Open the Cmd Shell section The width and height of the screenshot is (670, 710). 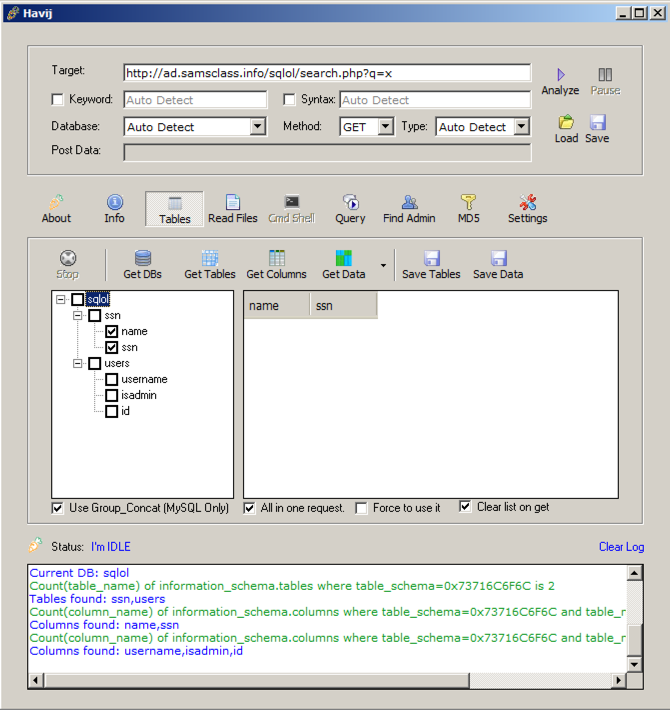click(292, 209)
